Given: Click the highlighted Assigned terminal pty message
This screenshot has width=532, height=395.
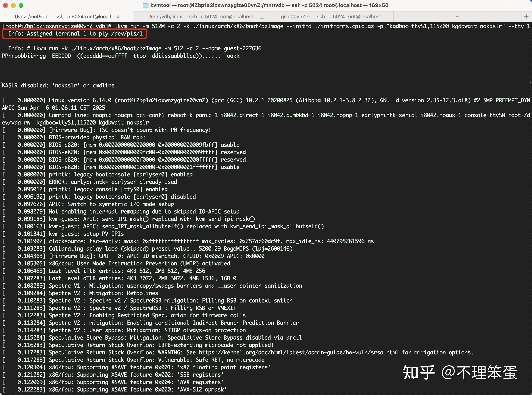Looking at the screenshot, I should pos(74,34).
